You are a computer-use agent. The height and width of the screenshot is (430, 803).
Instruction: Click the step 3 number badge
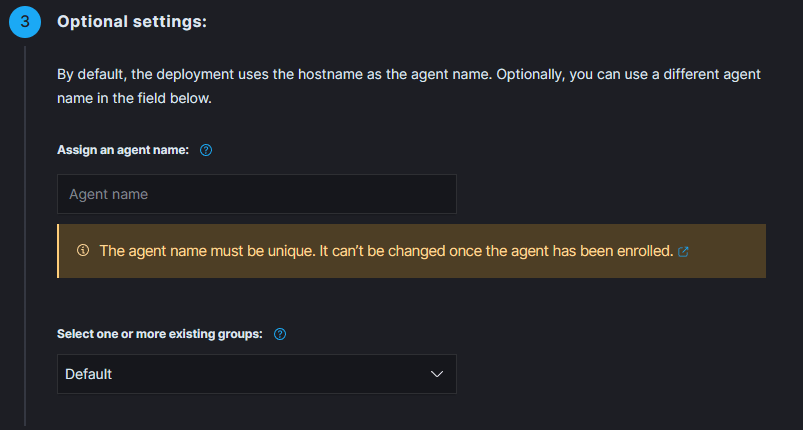(x=25, y=22)
